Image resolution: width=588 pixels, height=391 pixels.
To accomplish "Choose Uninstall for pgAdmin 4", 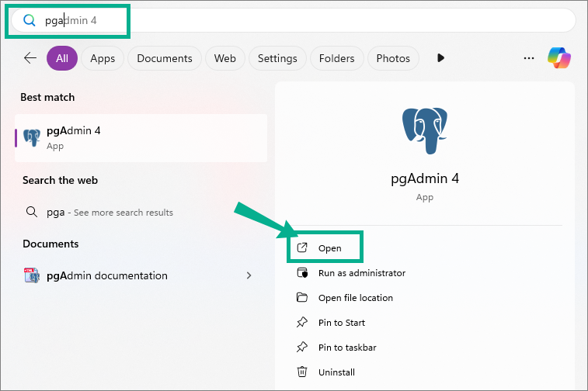I will point(336,372).
